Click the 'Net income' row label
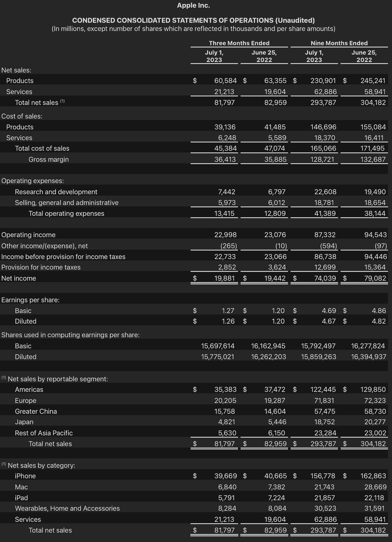 tap(19, 278)
